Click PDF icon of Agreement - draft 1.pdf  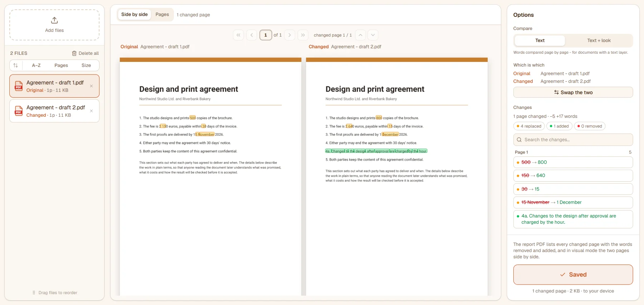[19, 86]
